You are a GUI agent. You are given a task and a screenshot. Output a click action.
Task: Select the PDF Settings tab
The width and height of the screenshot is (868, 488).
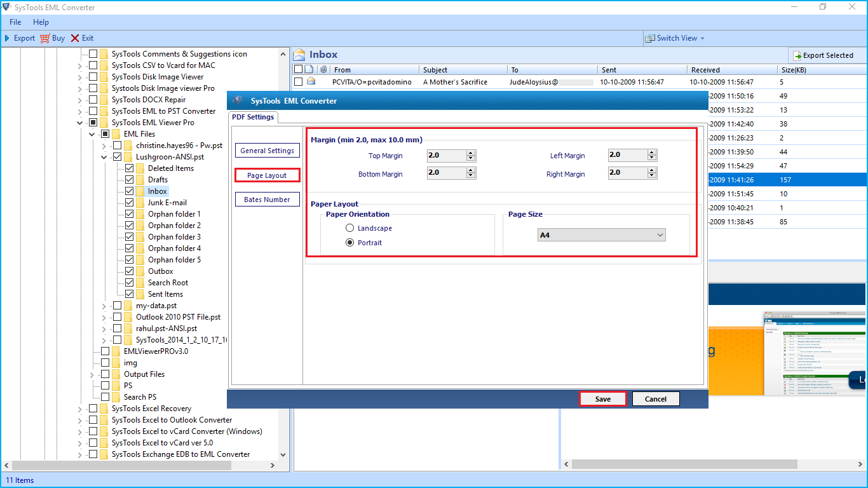pyautogui.click(x=253, y=117)
